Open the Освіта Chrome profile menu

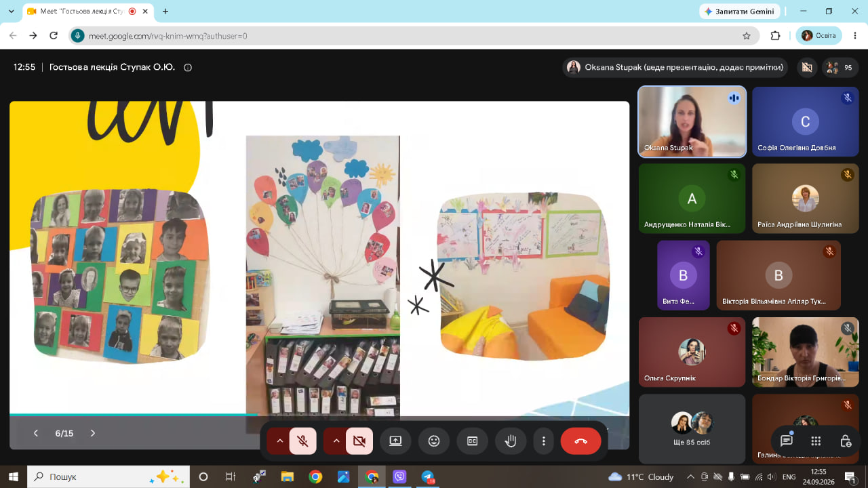(x=818, y=35)
